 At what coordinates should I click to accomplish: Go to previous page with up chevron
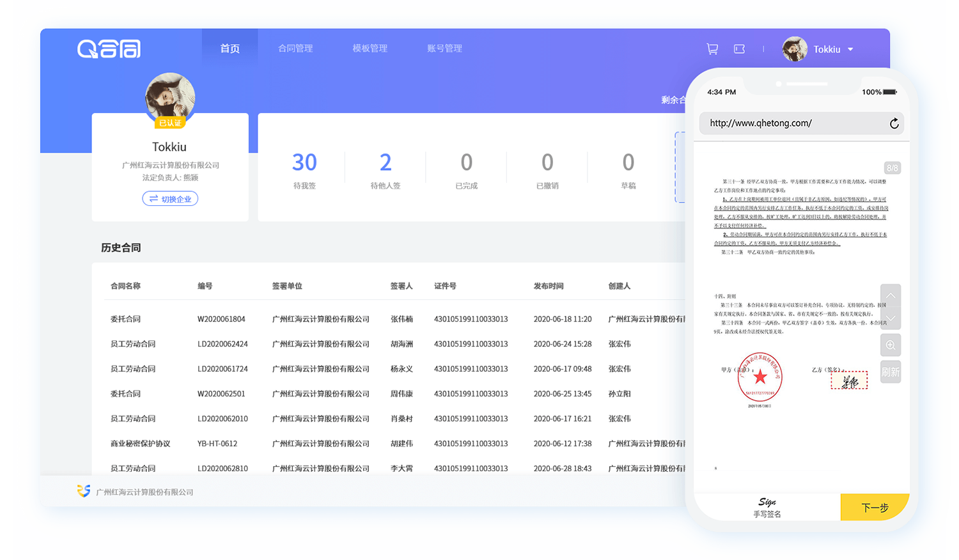tap(891, 295)
